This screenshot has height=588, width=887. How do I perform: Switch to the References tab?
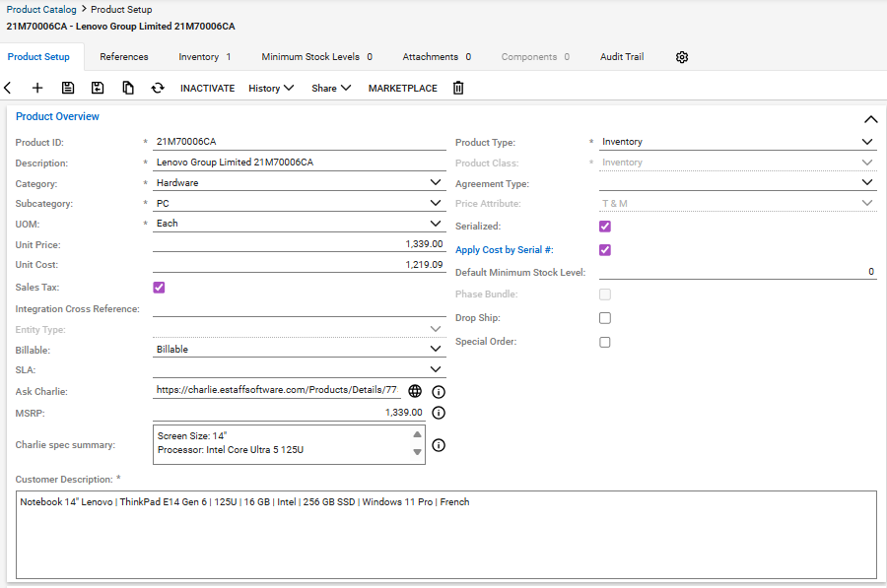tap(124, 56)
